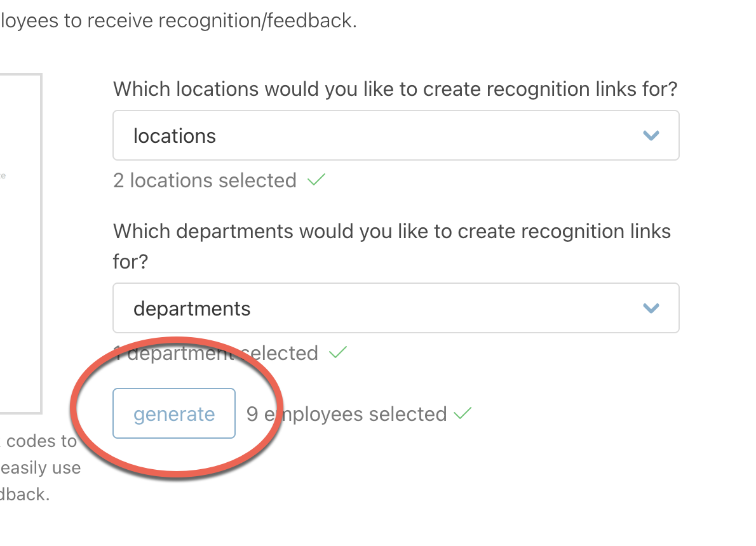Open the departments combo box
This screenshot has height=546, width=756.
click(x=396, y=308)
